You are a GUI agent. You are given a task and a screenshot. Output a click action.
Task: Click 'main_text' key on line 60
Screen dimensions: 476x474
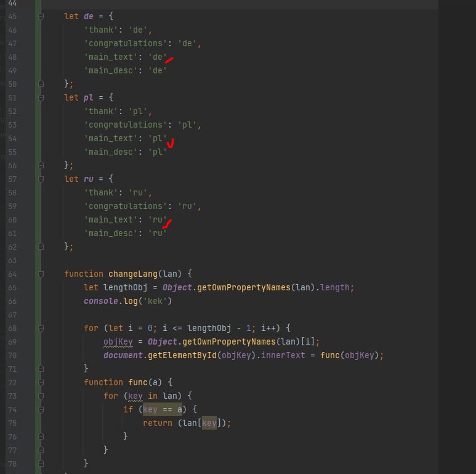coord(110,219)
